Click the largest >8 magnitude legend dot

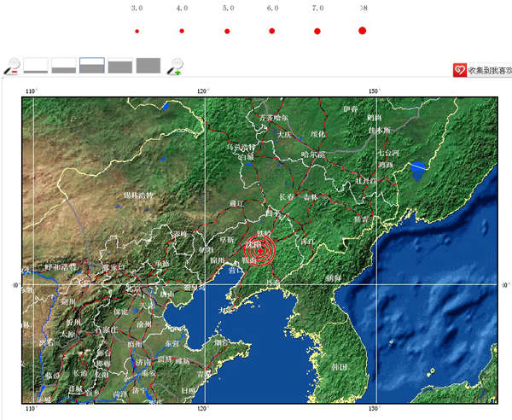[x=363, y=31]
